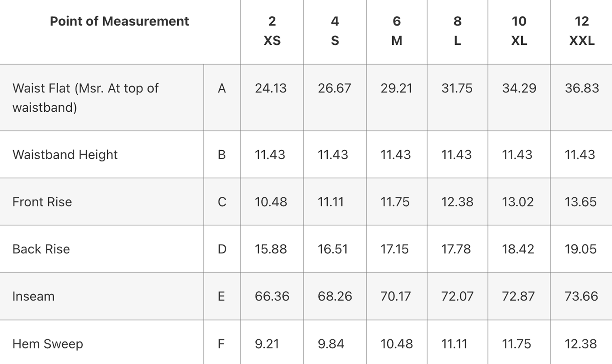Click the 9.84 Hem Sweep value
This screenshot has width=612, height=364.
[331, 344]
